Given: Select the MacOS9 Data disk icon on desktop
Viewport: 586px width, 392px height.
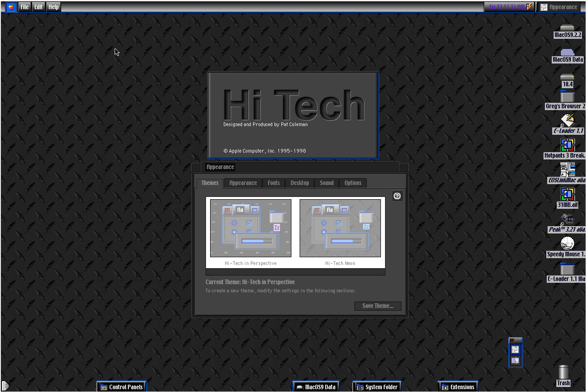Looking at the screenshot, I should [x=567, y=52].
